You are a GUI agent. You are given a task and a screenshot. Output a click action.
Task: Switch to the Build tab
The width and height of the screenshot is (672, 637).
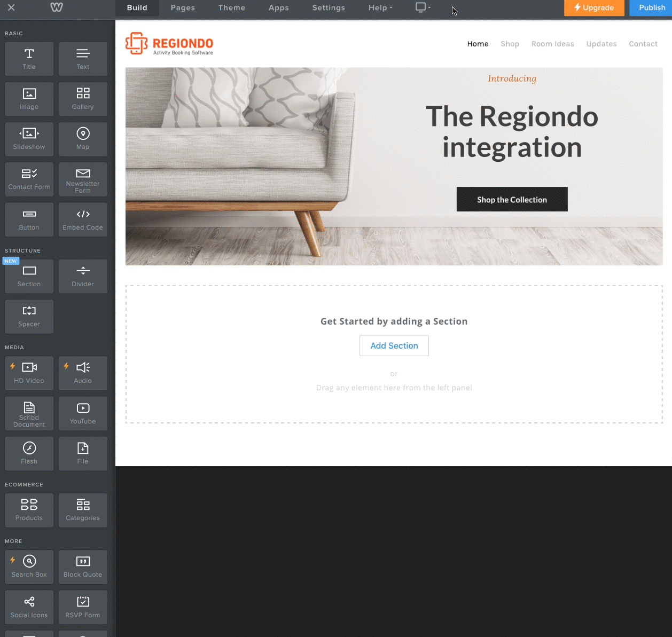click(137, 7)
